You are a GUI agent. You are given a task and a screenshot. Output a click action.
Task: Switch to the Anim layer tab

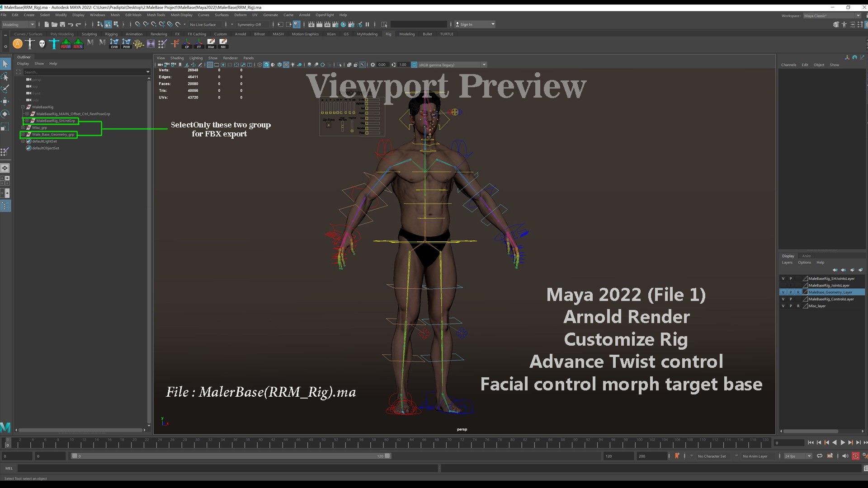pos(807,256)
